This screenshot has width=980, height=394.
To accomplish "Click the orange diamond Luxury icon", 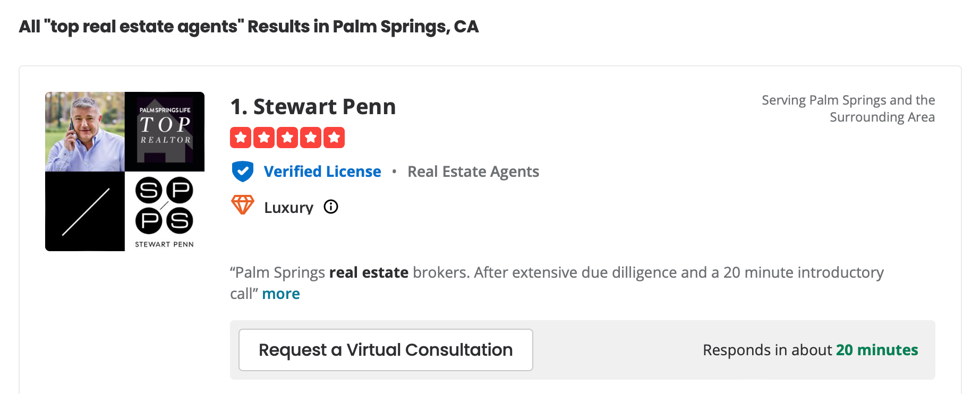I will [243, 205].
